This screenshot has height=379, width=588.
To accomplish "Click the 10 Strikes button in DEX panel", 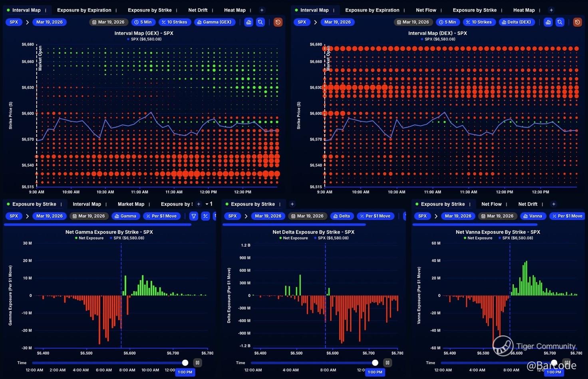I will point(479,22).
